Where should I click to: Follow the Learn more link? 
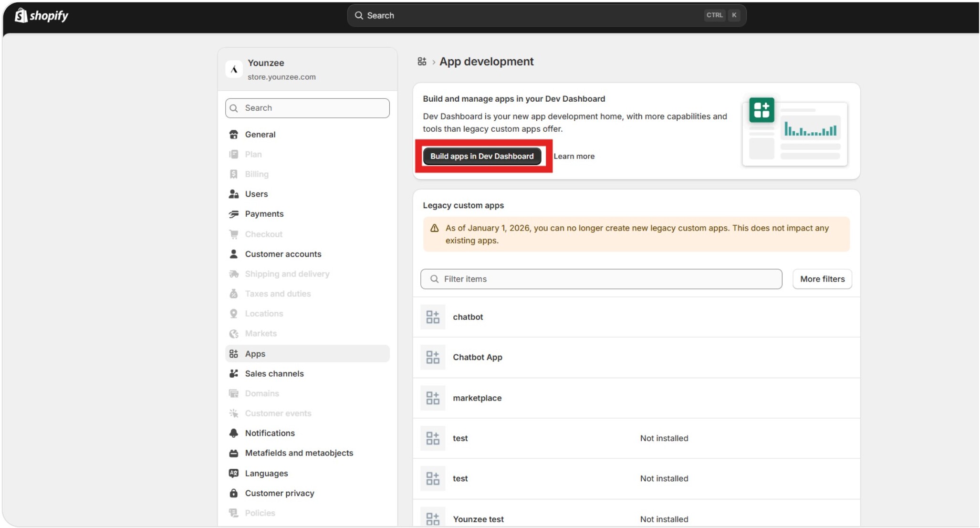(x=574, y=156)
